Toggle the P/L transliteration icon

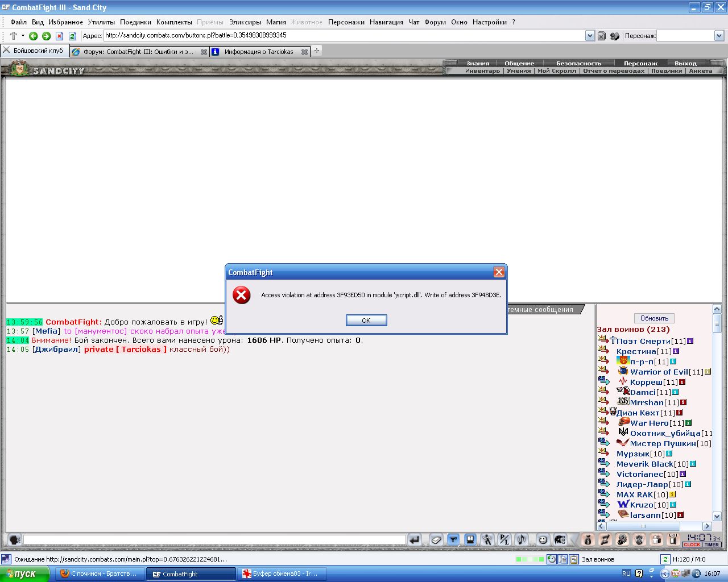point(504,539)
